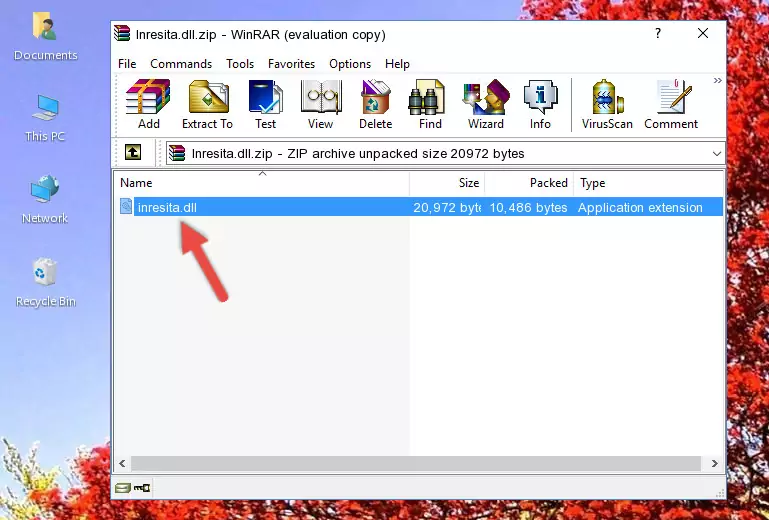Open the Tools menu
769x520 pixels.
(x=240, y=64)
